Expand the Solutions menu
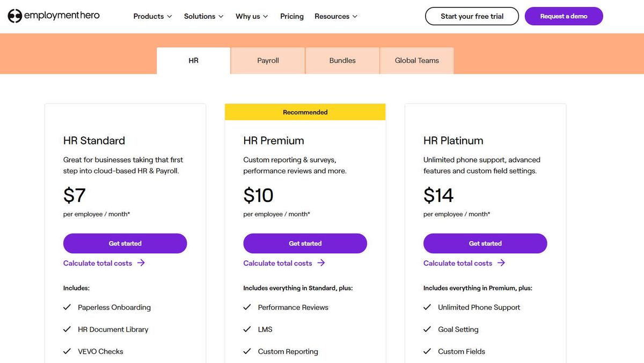The width and height of the screenshot is (644, 363). tap(203, 16)
